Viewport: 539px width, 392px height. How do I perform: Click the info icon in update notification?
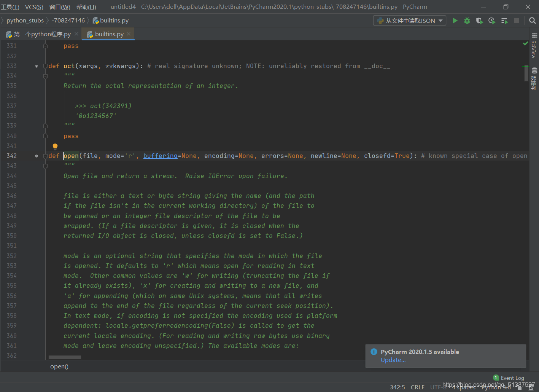click(374, 352)
